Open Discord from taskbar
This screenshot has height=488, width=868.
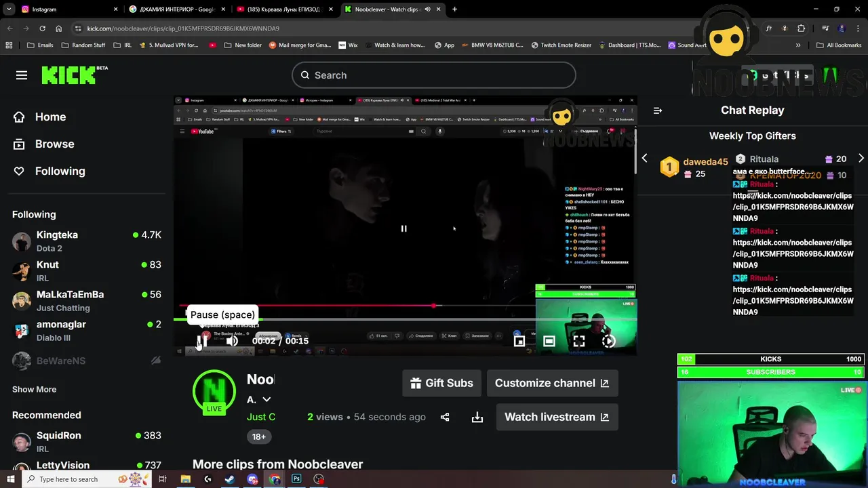252,479
